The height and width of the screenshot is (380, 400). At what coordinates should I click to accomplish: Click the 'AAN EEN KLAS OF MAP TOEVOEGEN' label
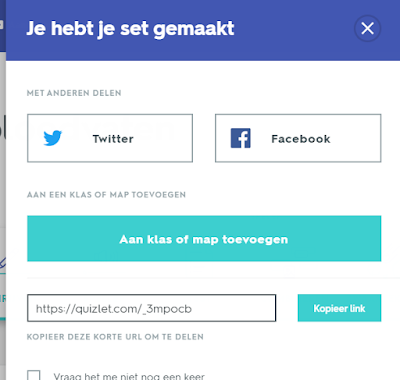click(106, 195)
